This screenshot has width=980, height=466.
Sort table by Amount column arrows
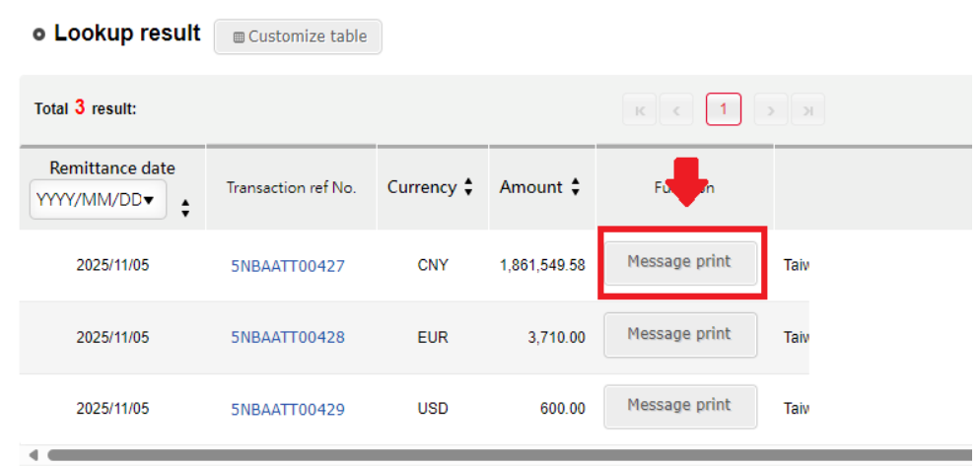pos(575,187)
